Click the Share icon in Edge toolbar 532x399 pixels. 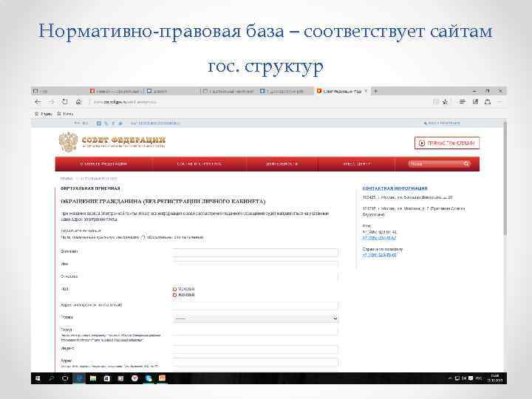tap(488, 102)
